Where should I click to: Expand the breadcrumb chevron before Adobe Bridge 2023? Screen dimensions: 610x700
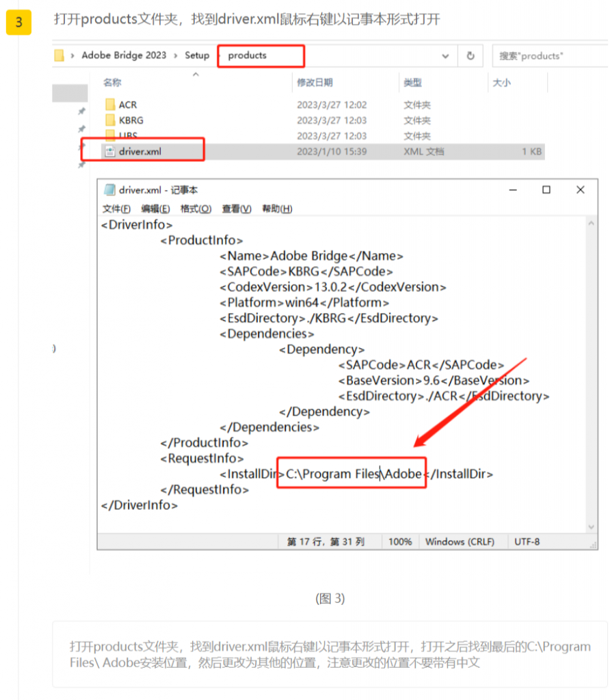pyautogui.click(x=72, y=56)
